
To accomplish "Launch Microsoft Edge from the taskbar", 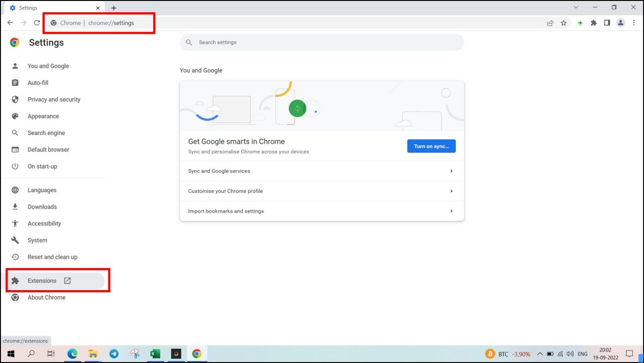I will pos(72,354).
